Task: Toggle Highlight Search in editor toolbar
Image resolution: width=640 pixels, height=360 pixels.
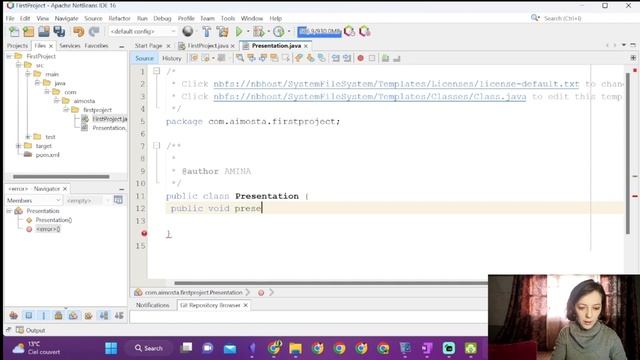Action: click(274, 58)
